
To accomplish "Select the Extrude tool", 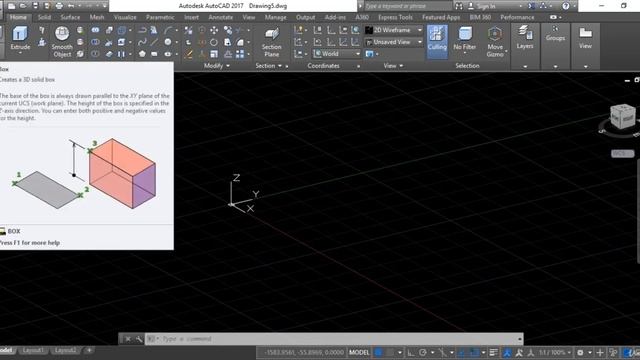I will pyautogui.click(x=20, y=38).
